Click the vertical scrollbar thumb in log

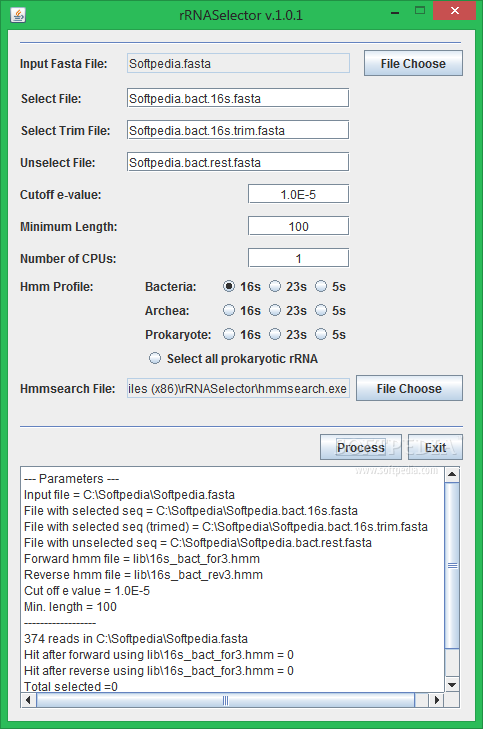(452, 565)
